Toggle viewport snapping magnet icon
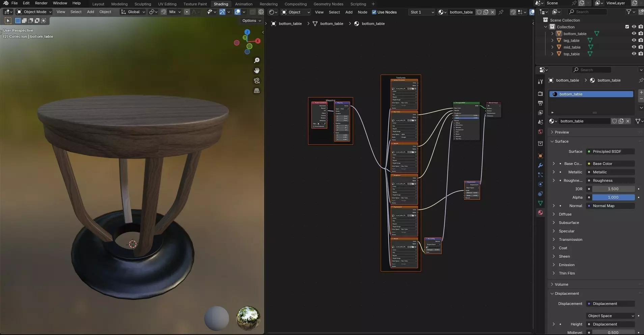The width and height of the screenshot is (644, 335). coord(164,12)
